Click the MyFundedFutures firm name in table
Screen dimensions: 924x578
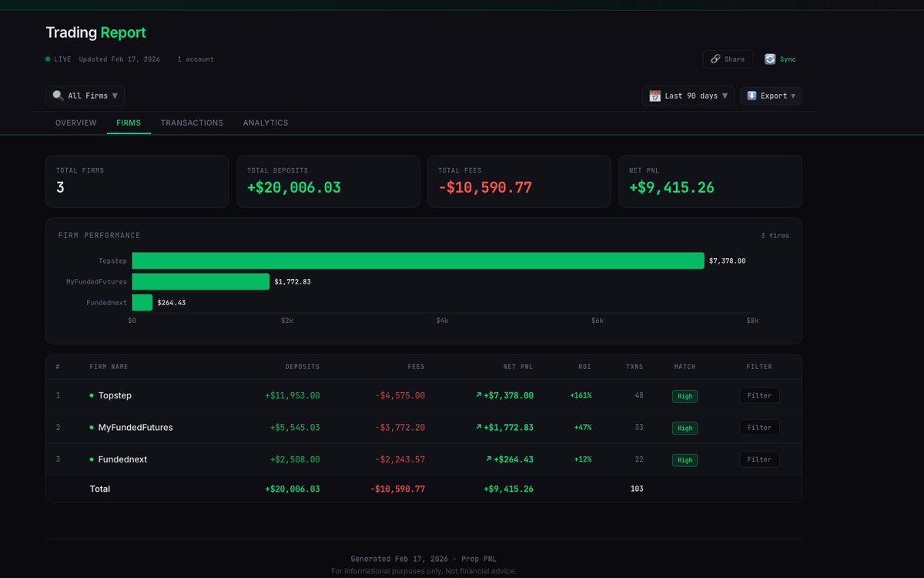point(136,427)
